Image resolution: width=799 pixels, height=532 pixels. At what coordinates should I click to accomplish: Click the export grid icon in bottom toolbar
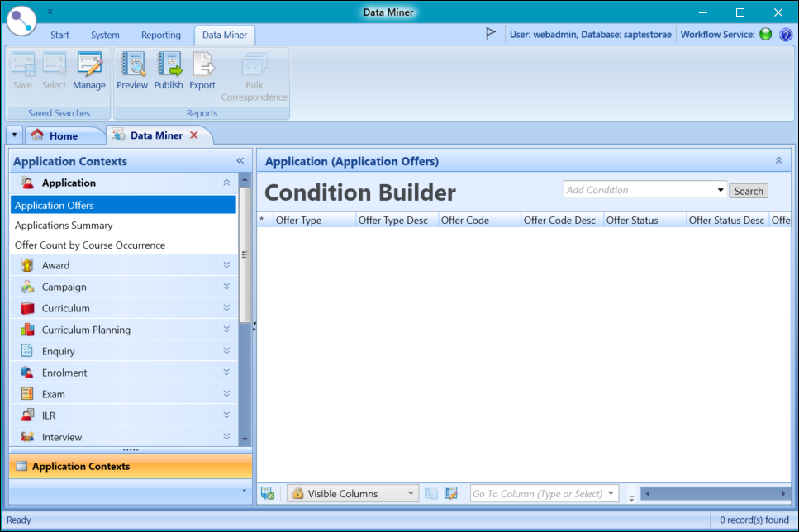click(x=266, y=492)
